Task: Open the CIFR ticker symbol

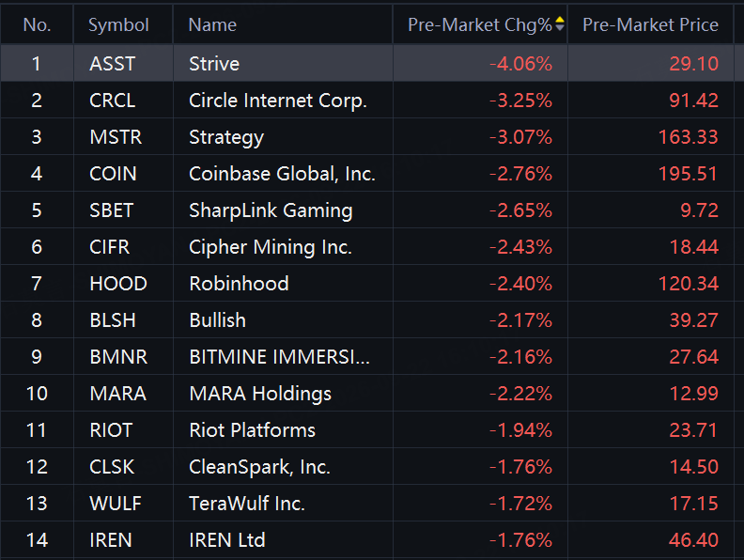Action: tap(109, 247)
